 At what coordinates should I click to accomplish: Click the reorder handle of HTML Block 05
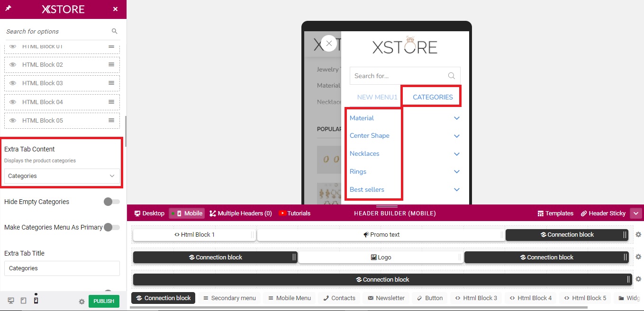click(111, 120)
